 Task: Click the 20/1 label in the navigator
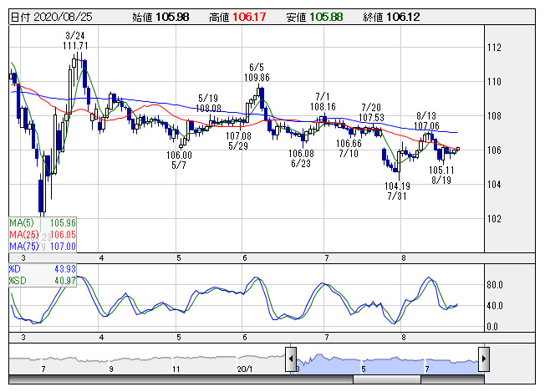pos(244,367)
